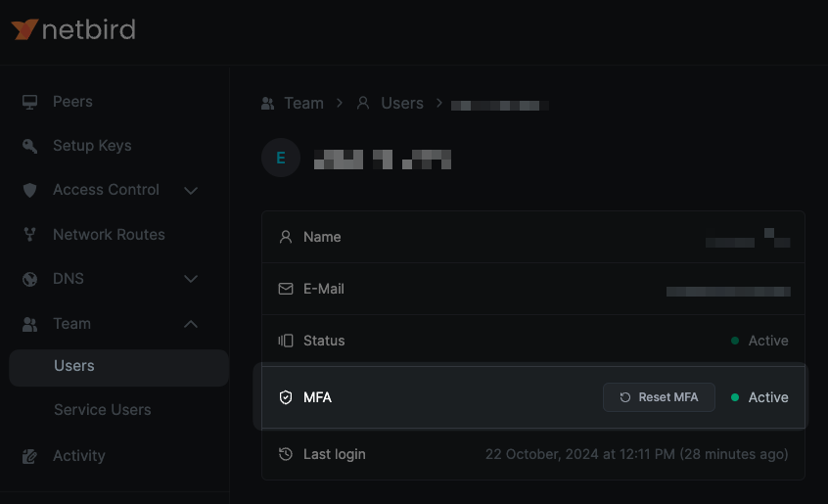Viewport: 828px width, 504px height.
Task: Collapse the Team submenu chevron
Action: click(x=191, y=324)
